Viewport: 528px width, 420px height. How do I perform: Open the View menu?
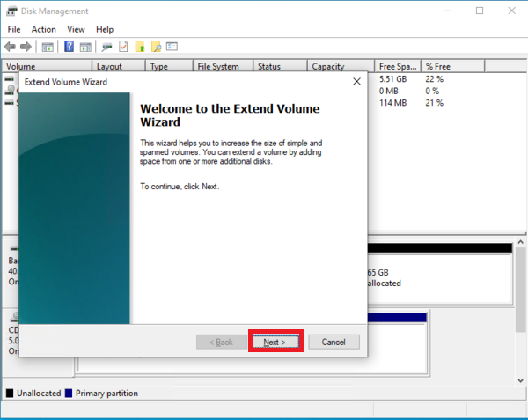76,29
